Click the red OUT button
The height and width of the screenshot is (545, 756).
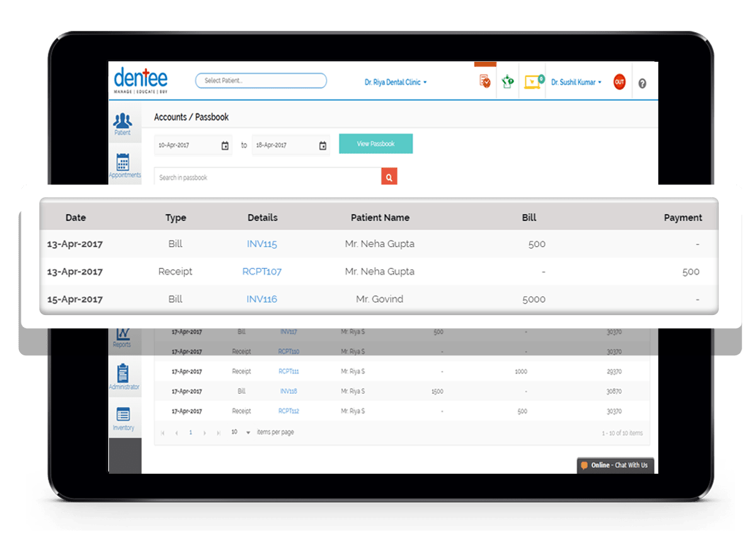point(619,82)
